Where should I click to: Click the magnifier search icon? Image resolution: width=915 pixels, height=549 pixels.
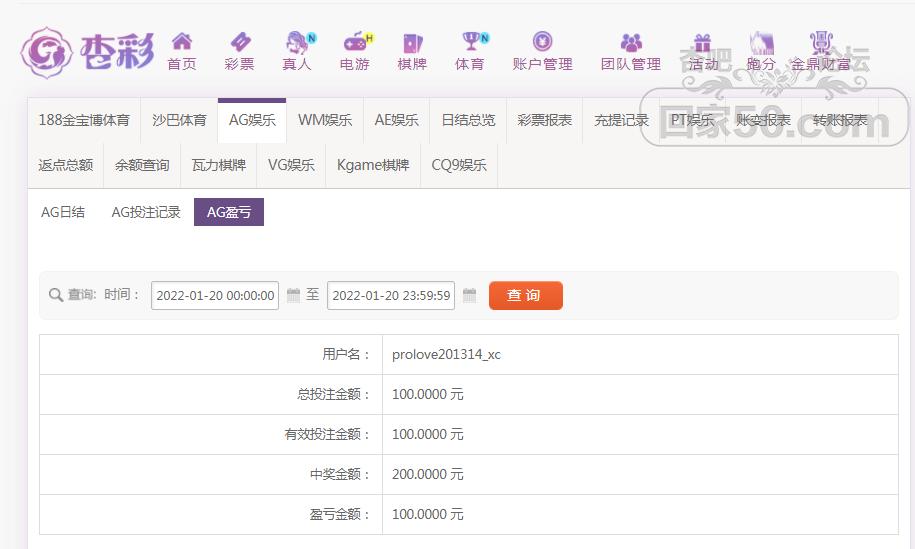click(56, 295)
